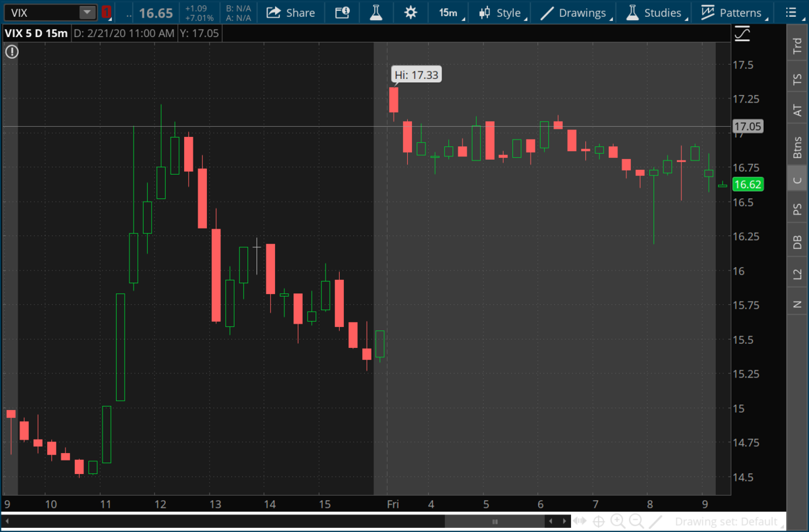This screenshot has width=809, height=532.
Task: Open the 15m timeframe selector
Action: click(x=448, y=13)
